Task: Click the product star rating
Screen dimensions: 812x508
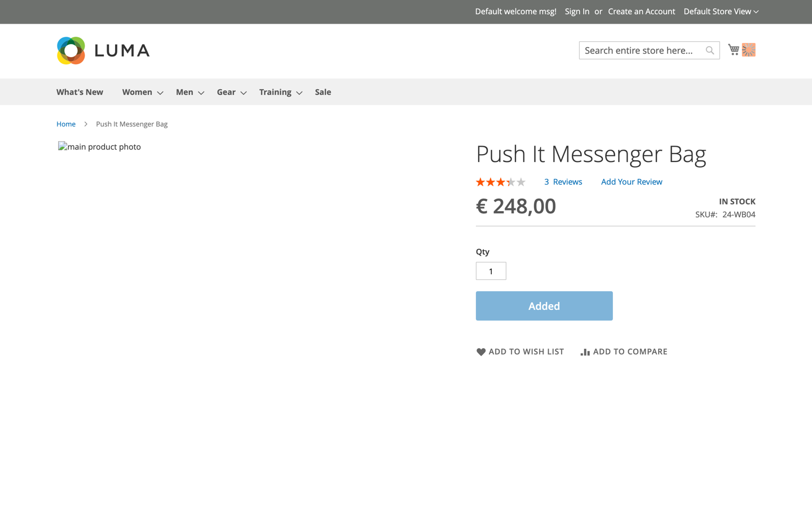Action: (501, 182)
